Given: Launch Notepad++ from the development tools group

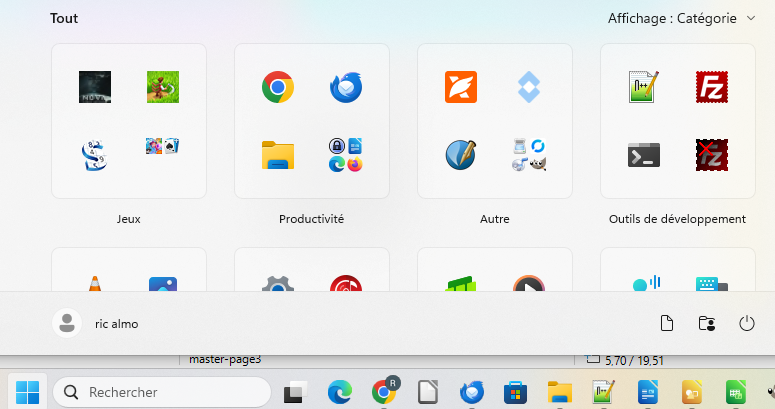Looking at the screenshot, I should click(644, 87).
